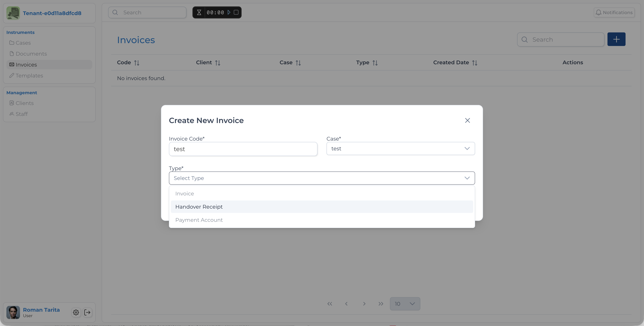Screen dimensions: 644x326
Task: Open Cases in the sidebar
Action: [23, 43]
